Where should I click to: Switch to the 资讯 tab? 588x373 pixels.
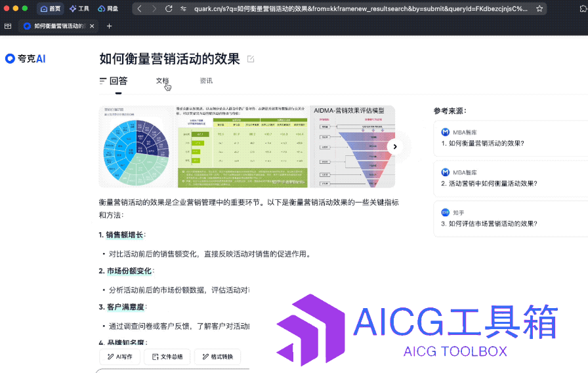tap(206, 81)
